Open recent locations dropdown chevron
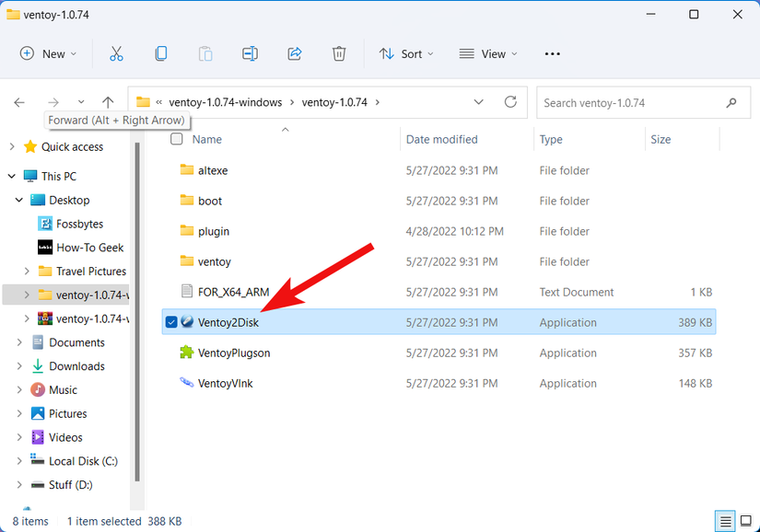 pyautogui.click(x=81, y=102)
